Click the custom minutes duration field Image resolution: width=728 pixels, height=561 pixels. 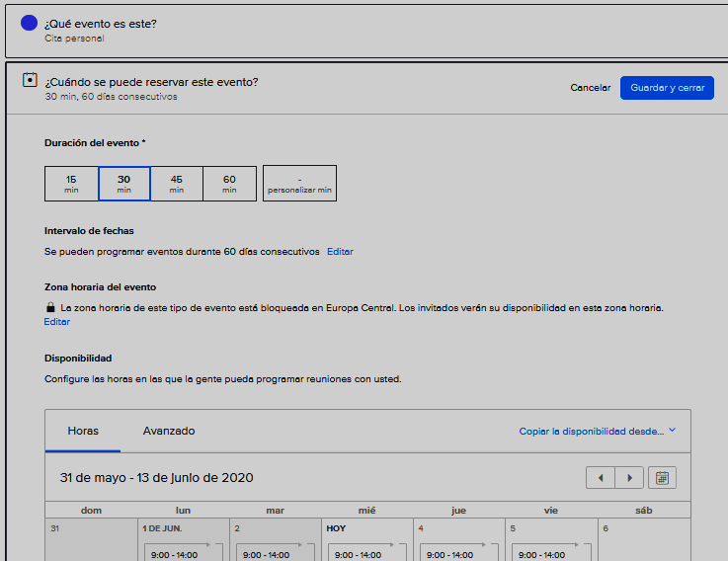point(299,184)
